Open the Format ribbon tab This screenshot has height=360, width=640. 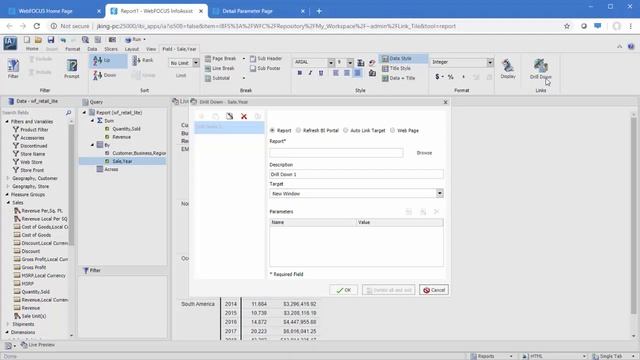(73, 49)
